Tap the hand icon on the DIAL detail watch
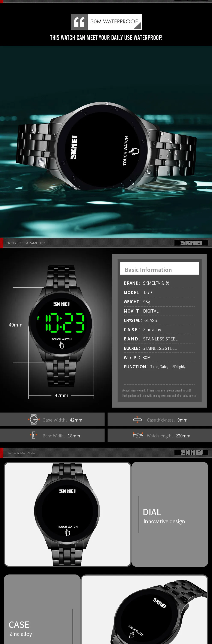The width and height of the screenshot is (212, 644). [x=67, y=532]
